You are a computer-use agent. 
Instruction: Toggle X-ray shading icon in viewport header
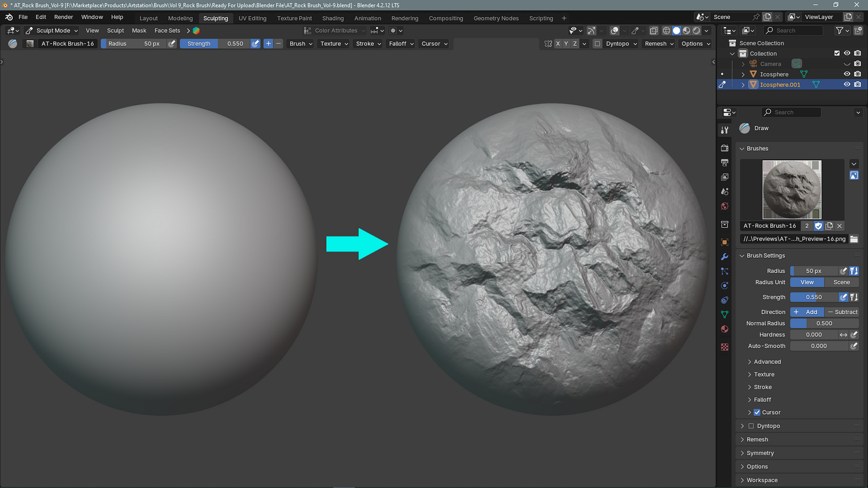click(x=653, y=31)
